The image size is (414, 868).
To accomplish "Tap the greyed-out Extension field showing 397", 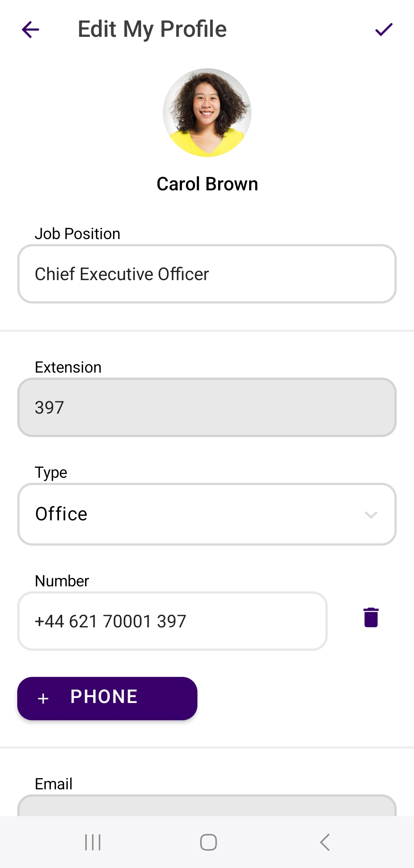I will click(207, 407).
